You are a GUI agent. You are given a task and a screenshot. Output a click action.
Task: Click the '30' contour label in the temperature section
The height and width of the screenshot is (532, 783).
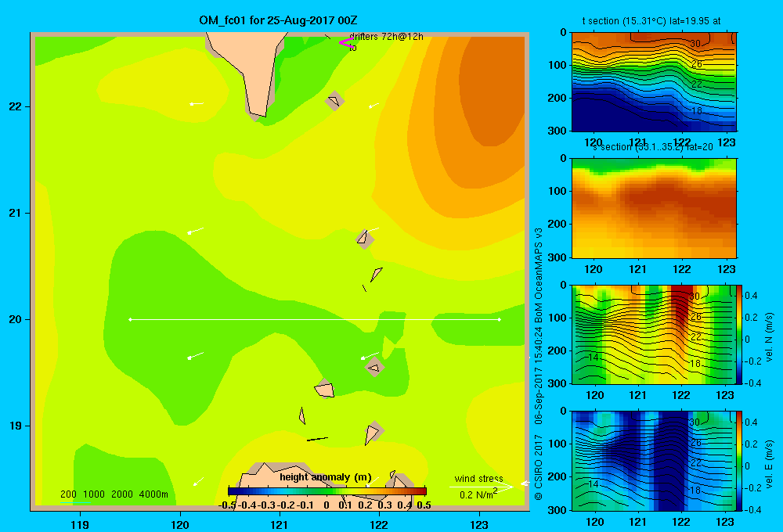tap(695, 43)
